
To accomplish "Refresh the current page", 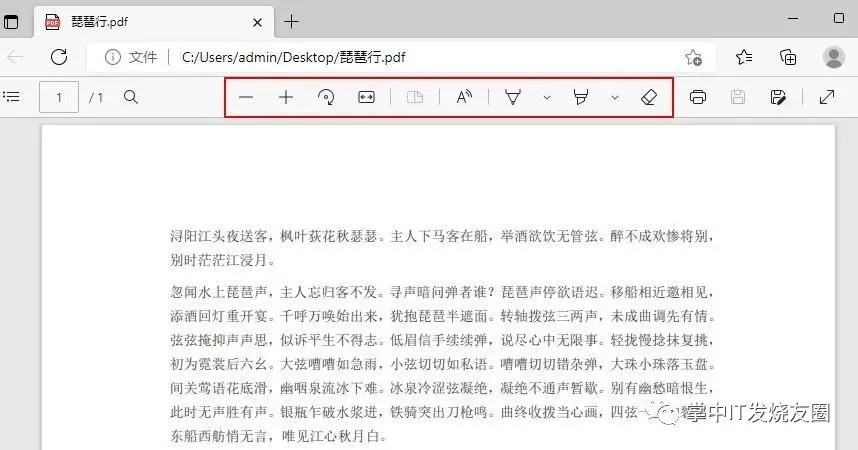I will pos(59,57).
